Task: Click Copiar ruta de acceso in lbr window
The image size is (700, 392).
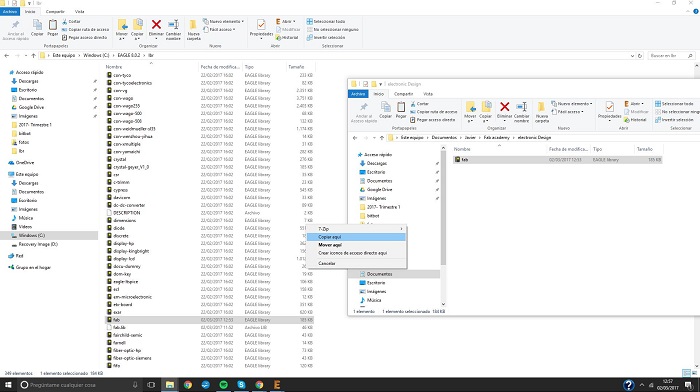Action: (85, 29)
